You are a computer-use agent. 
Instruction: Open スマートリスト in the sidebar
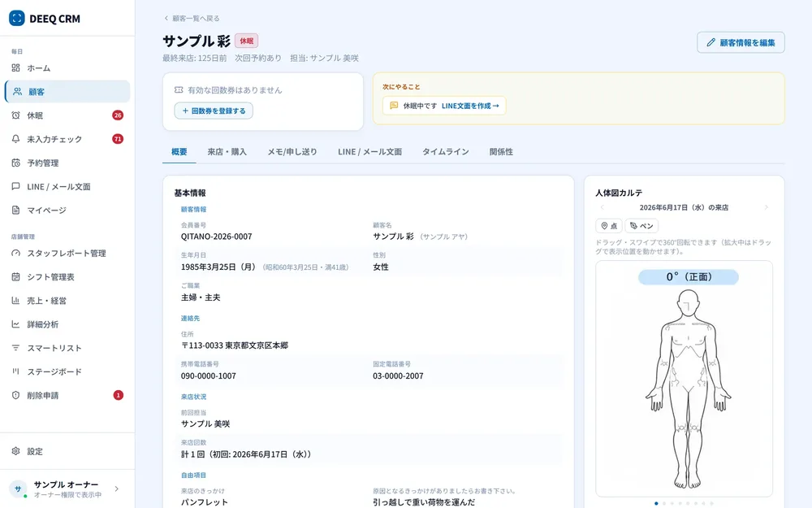coord(67,348)
